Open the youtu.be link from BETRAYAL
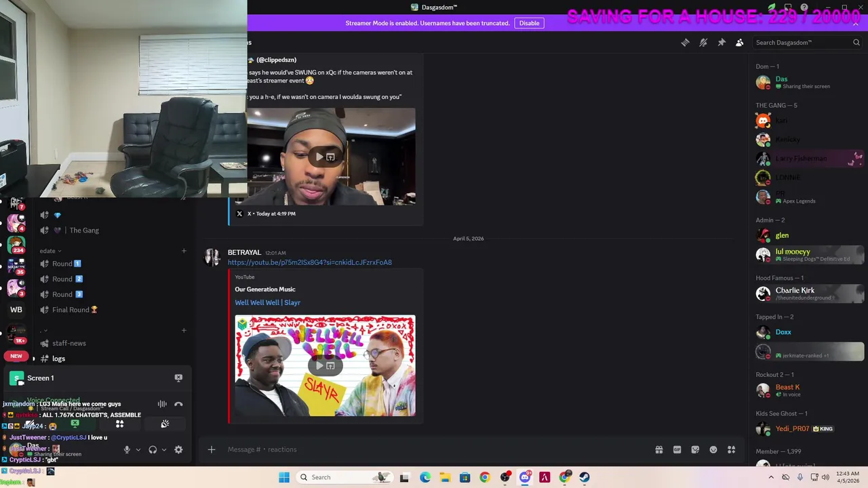 click(309, 262)
